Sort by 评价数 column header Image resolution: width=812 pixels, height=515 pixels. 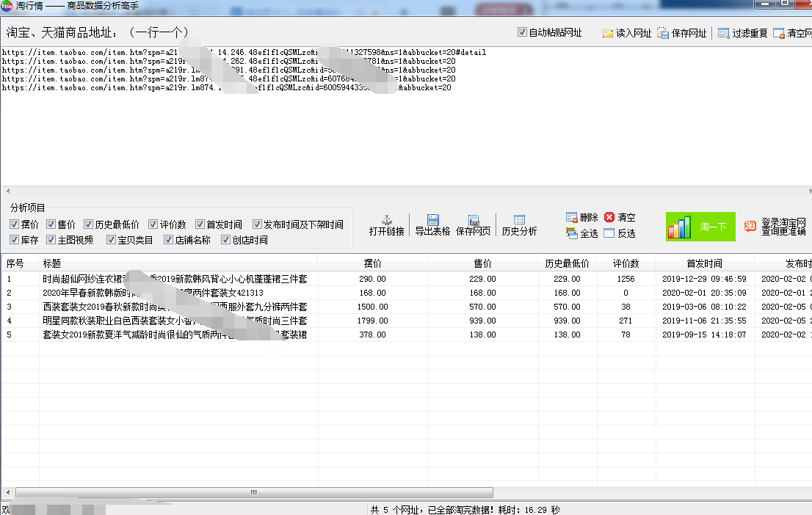[626, 263]
